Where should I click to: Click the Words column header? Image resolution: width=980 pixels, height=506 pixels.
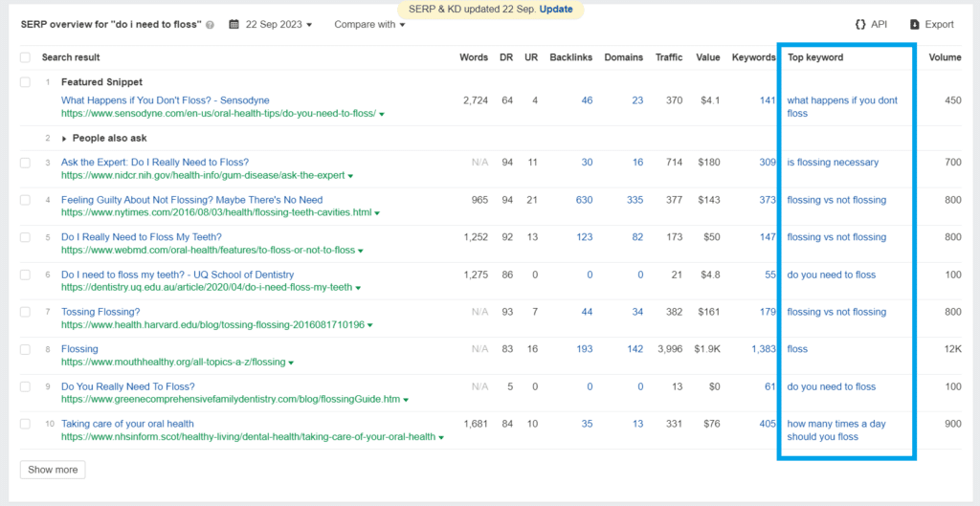pyautogui.click(x=474, y=57)
